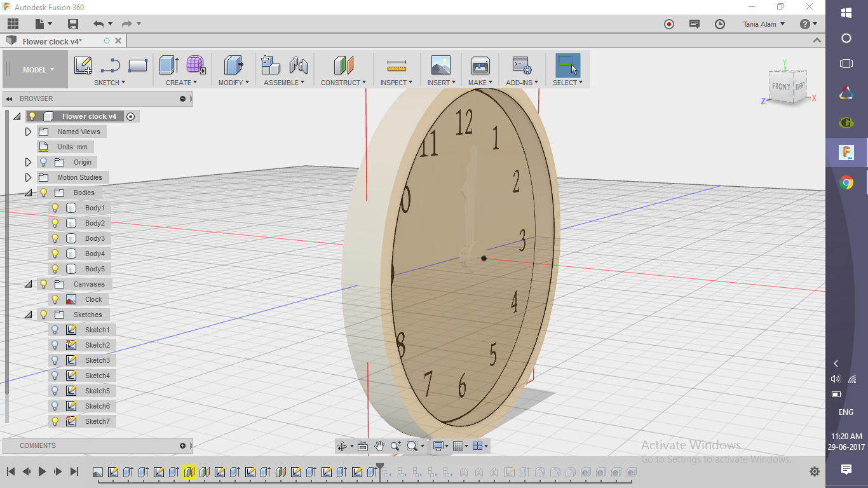
Task: Open the MODIFY menu
Action: (x=233, y=83)
